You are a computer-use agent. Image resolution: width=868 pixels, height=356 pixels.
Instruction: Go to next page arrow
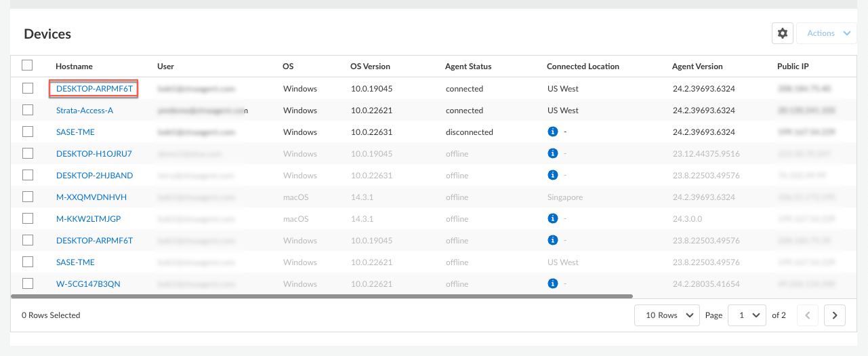(x=835, y=315)
